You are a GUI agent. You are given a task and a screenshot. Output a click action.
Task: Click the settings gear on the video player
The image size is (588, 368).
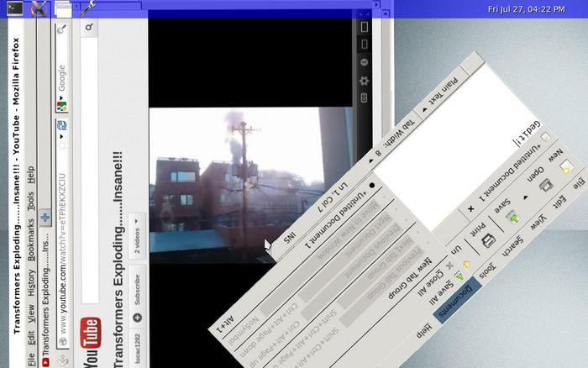click(364, 81)
